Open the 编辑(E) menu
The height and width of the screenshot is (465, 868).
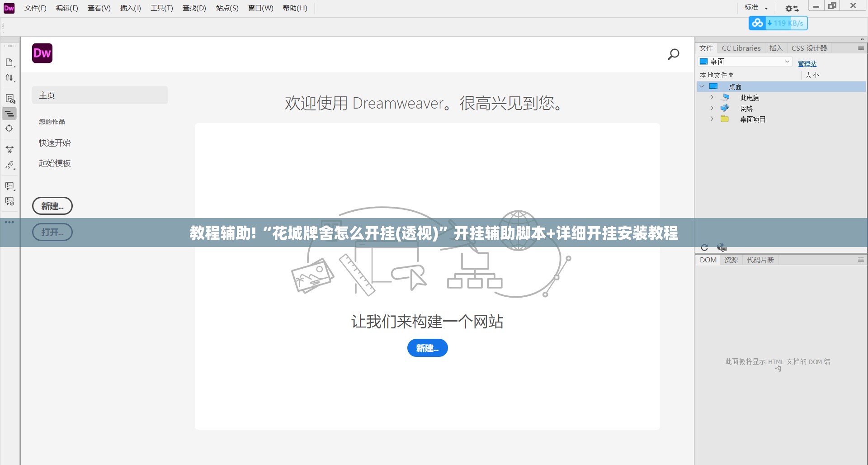pos(67,8)
